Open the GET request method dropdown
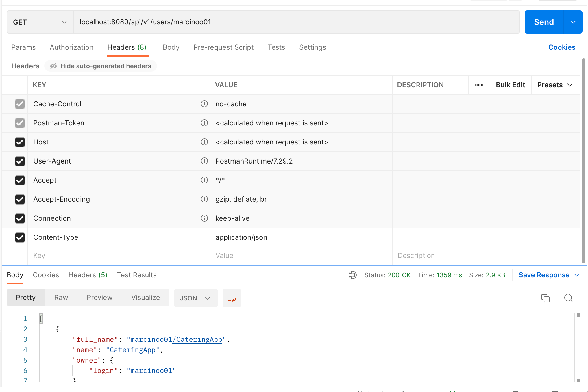 (64, 22)
